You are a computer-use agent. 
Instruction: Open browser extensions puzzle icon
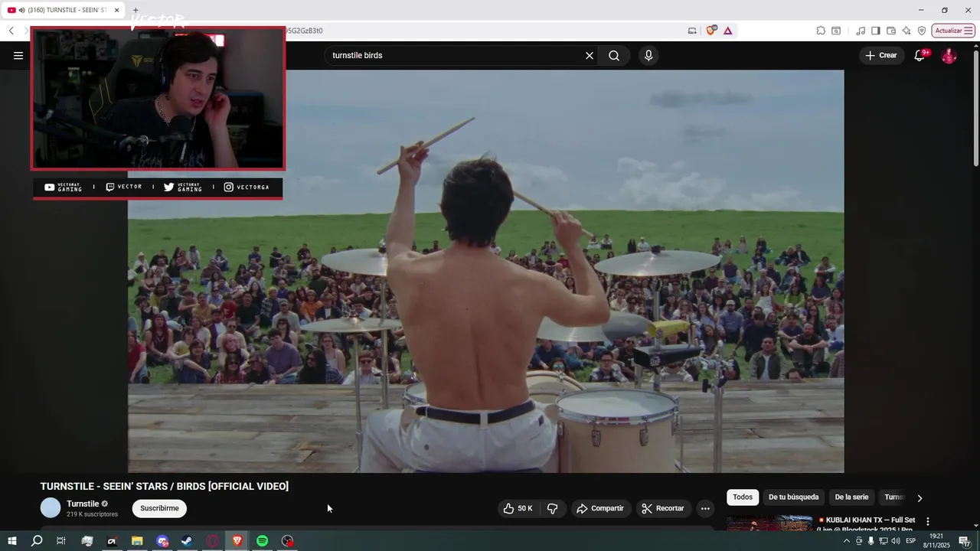pyautogui.click(x=821, y=31)
